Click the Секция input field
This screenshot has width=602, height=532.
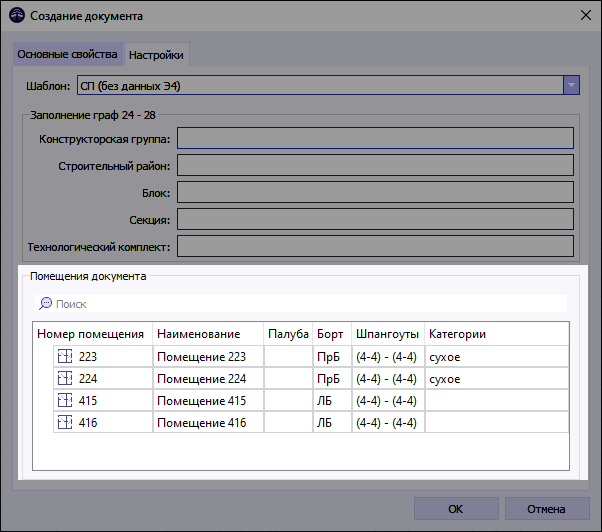[375, 219]
